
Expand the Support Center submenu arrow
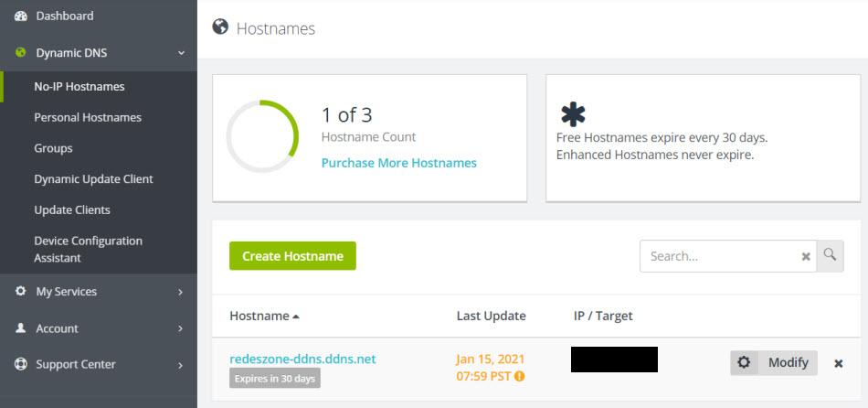181,366
